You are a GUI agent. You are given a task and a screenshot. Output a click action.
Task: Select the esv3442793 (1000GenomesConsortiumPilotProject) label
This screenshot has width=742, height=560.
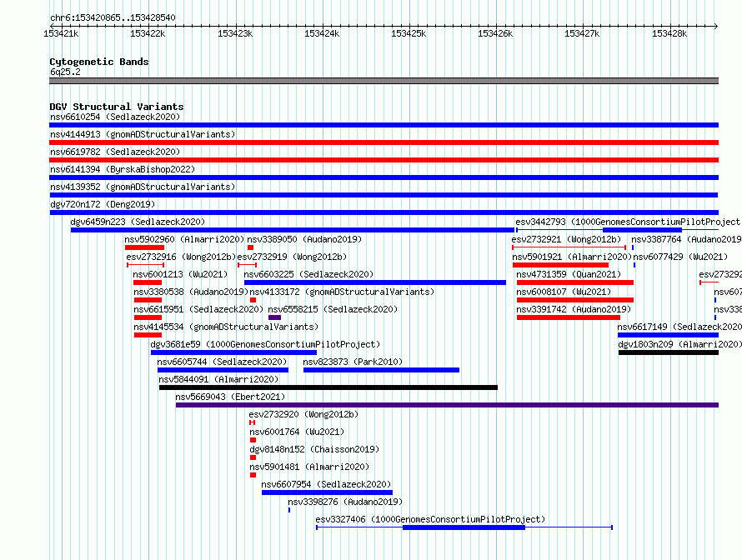tap(628, 222)
